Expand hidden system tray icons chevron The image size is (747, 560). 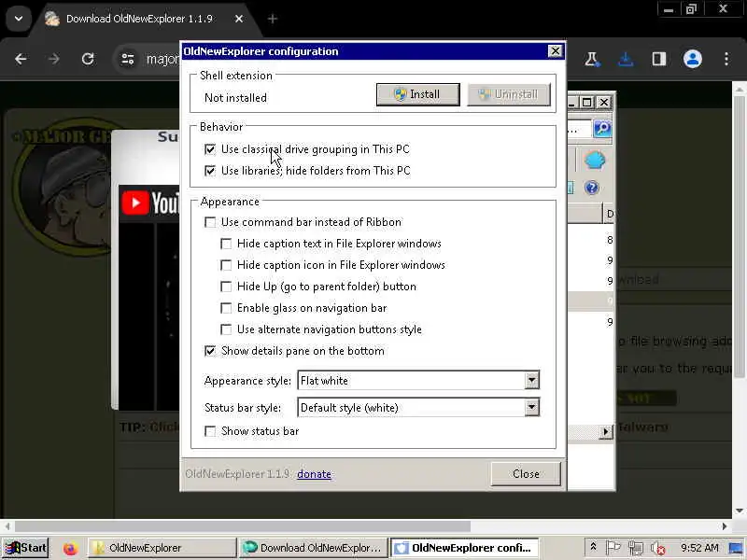pyautogui.click(x=593, y=547)
